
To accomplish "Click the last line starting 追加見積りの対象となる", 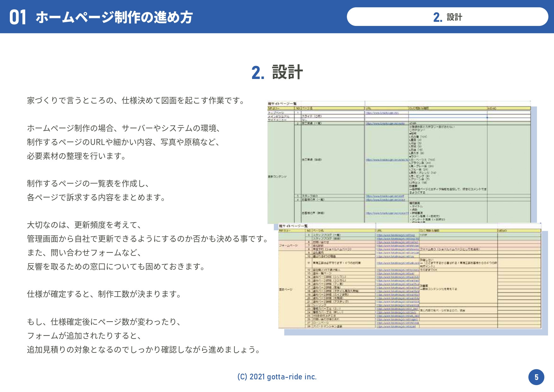I will pyautogui.click(x=144, y=349).
